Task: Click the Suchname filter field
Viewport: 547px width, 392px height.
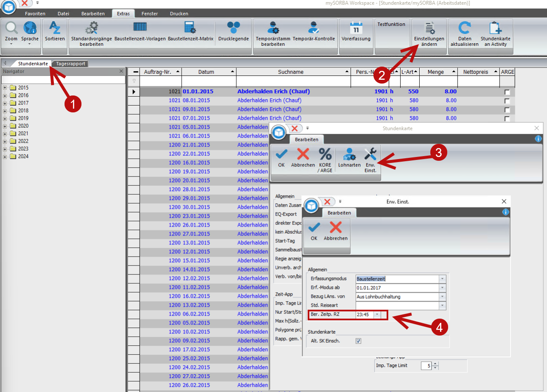Action: coord(294,81)
